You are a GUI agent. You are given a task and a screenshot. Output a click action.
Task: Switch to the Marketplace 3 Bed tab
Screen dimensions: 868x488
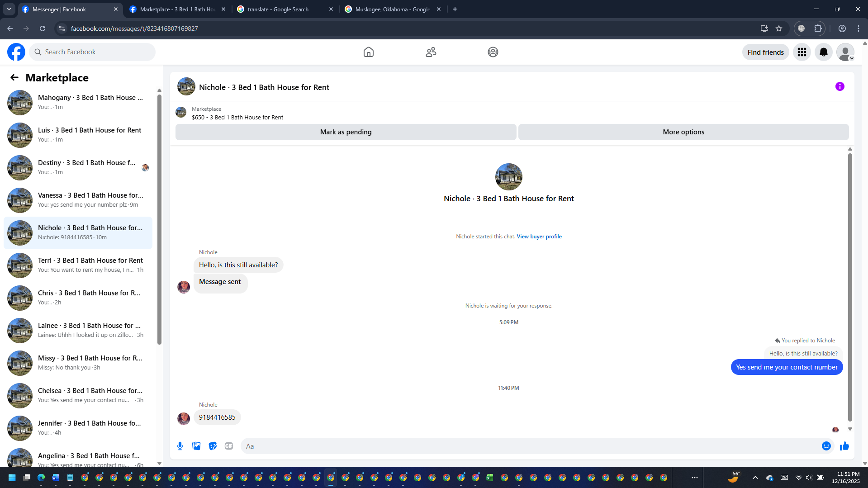[177, 9]
